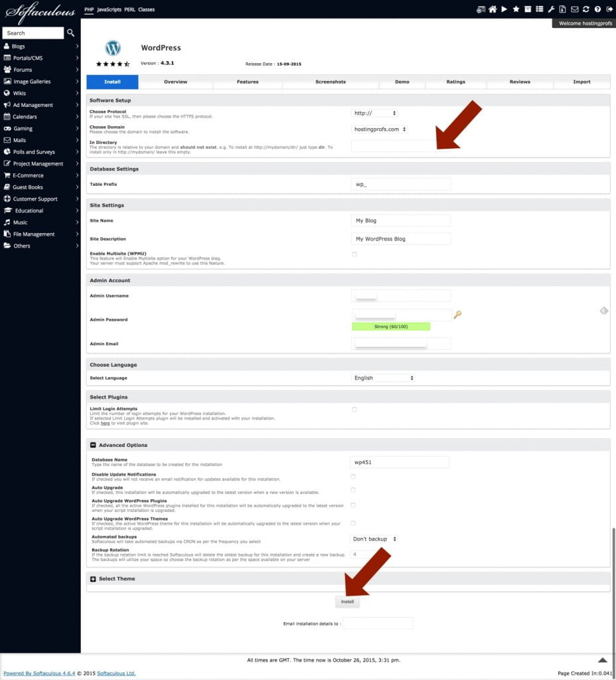Click the sync refresh icon in the top bar
Viewport: 616px width, 680px height.
tap(586, 9)
